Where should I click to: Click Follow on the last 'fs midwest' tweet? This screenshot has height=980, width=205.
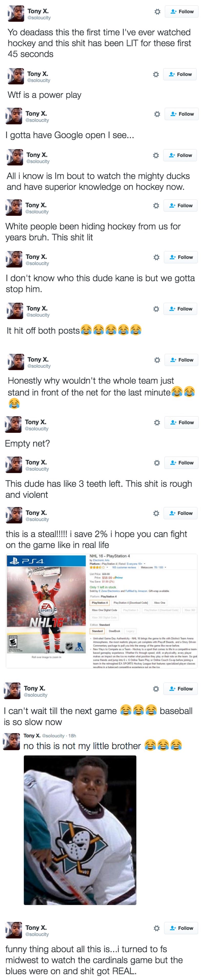[x=181, y=928]
